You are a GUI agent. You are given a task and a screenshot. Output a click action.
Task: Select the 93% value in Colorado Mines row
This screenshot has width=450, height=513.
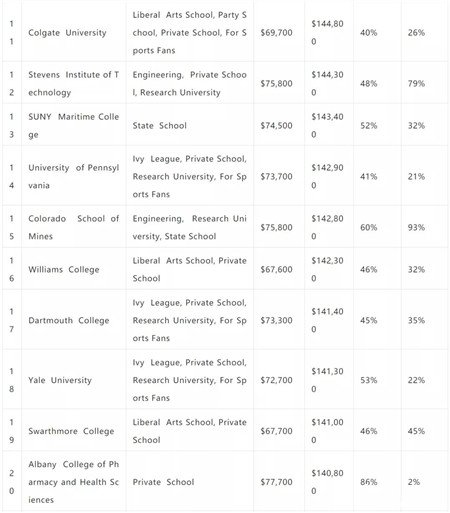coord(416,227)
